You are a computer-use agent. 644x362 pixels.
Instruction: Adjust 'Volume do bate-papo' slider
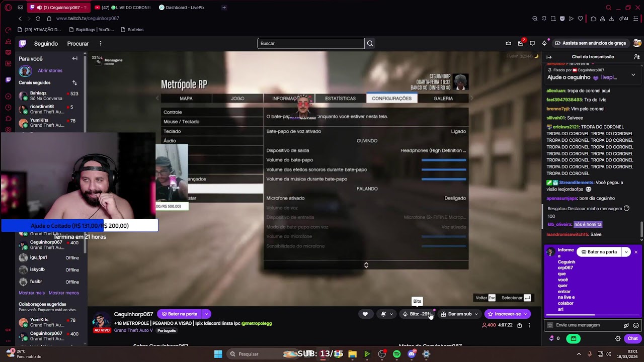pos(443,160)
